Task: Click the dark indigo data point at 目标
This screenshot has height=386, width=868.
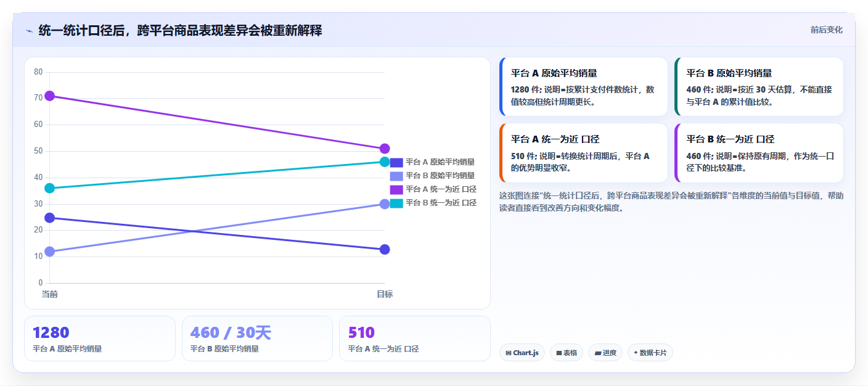Action: click(x=385, y=249)
